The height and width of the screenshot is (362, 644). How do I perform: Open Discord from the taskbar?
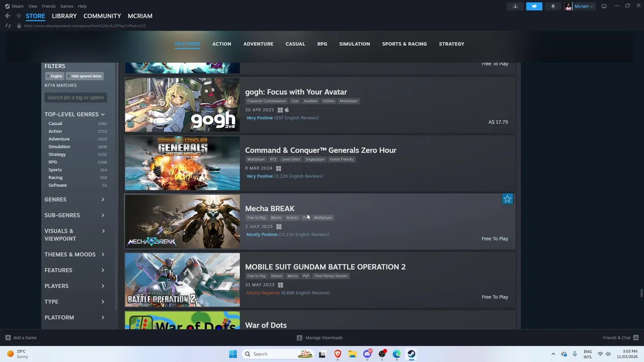pos(367,354)
